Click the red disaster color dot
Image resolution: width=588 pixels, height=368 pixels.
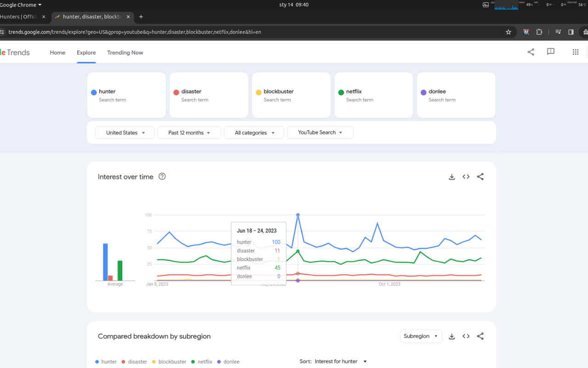[x=176, y=92]
